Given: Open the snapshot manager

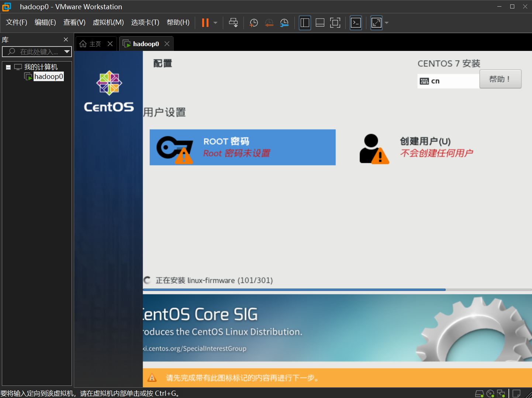Looking at the screenshot, I should coord(284,23).
